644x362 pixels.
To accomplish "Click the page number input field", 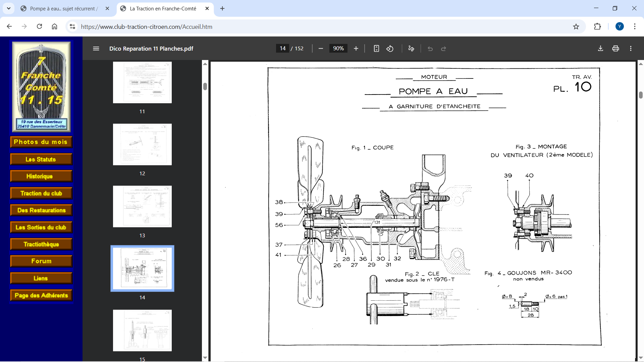I will [x=282, y=49].
